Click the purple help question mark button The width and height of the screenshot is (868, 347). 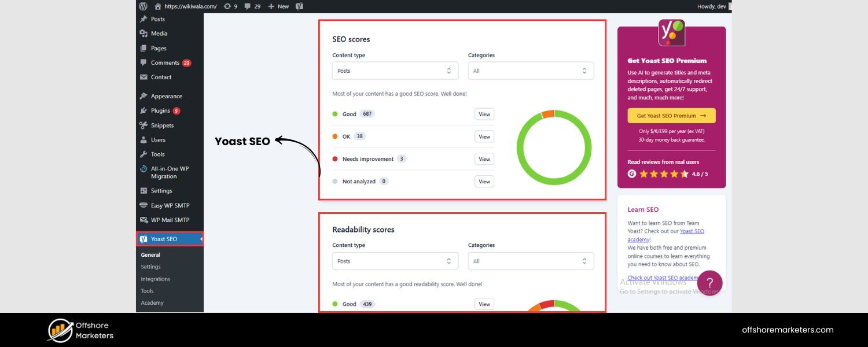coord(709,283)
